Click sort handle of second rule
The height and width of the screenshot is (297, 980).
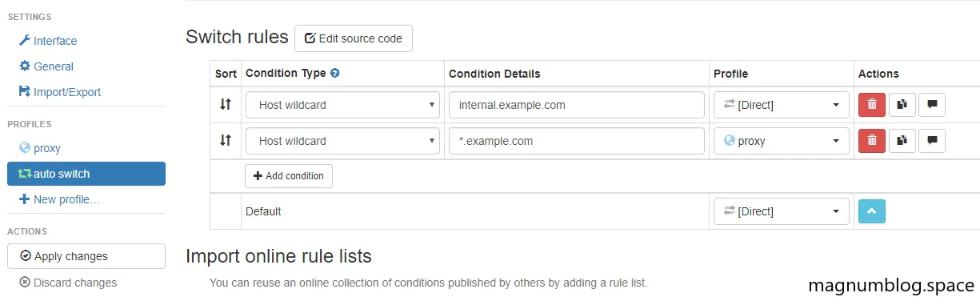[x=226, y=140]
